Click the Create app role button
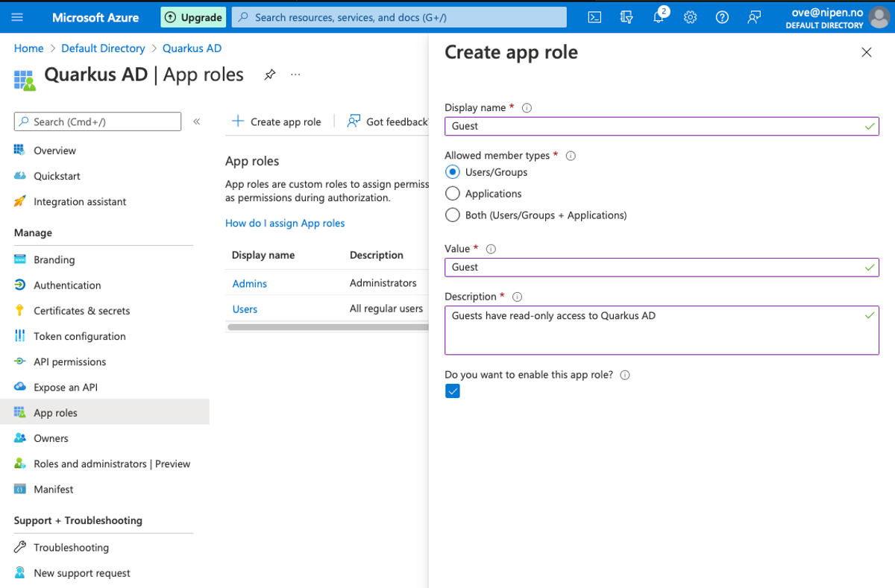 tap(276, 121)
